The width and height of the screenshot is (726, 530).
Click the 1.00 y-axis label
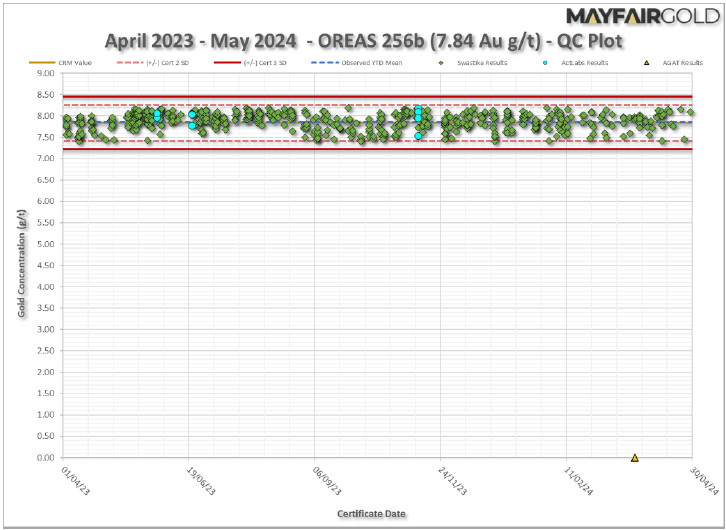click(x=46, y=415)
